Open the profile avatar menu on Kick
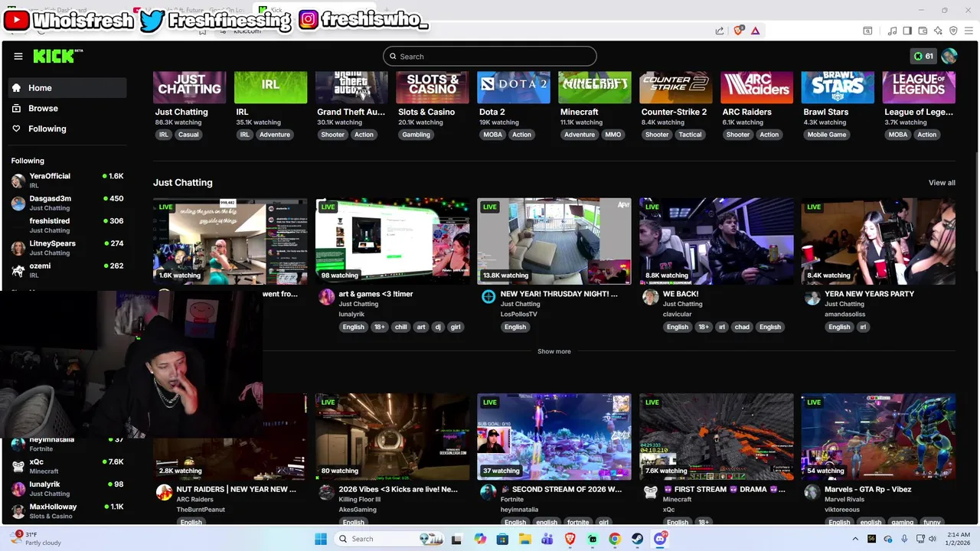980x551 pixels. tap(949, 56)
